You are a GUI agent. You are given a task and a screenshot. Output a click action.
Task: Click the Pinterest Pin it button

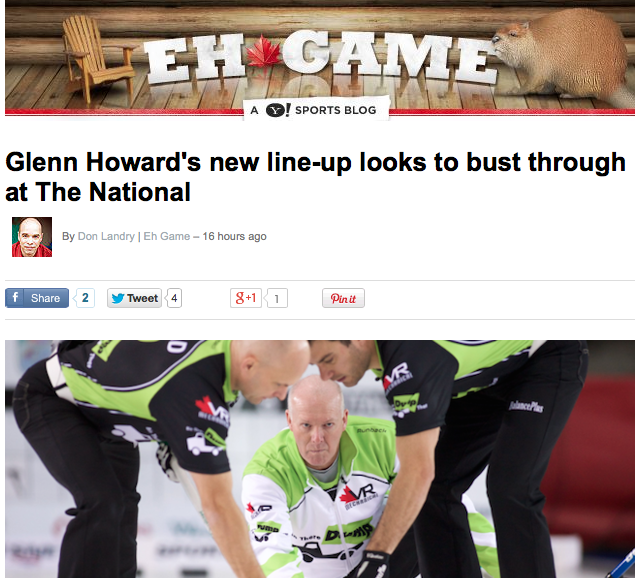coord(343,298)
